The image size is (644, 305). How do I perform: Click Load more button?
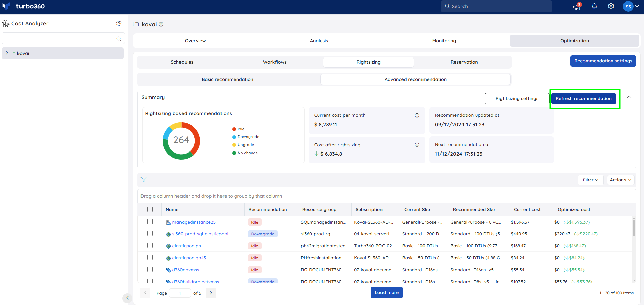click(x=387, y=293)
